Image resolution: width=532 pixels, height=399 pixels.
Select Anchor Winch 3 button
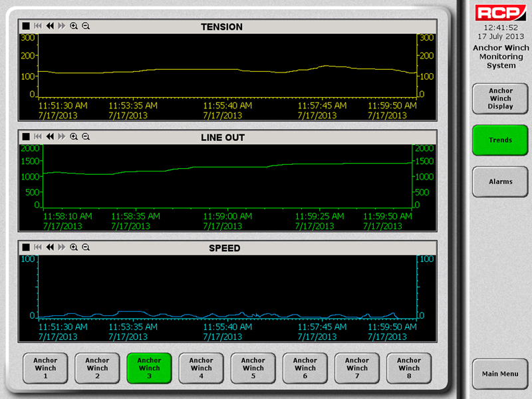click(149, 368)
